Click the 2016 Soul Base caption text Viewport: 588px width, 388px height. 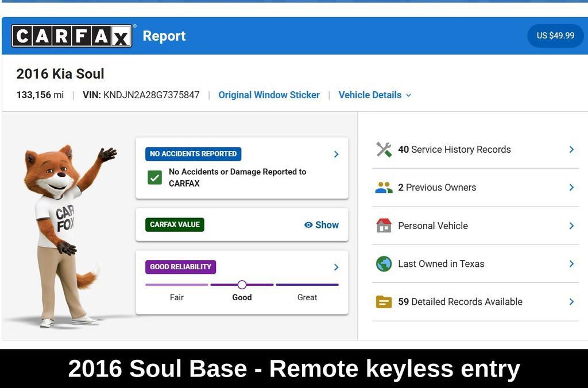294,368
